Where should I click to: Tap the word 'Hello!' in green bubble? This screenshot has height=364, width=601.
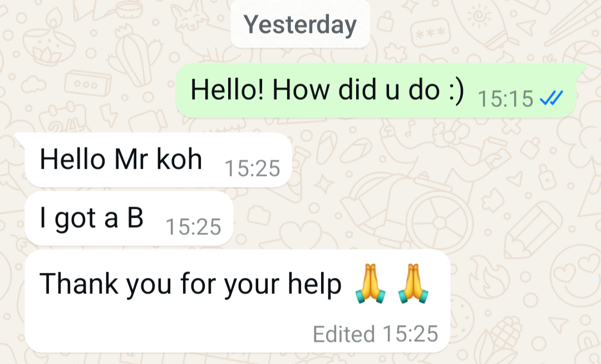click(227, 90)
